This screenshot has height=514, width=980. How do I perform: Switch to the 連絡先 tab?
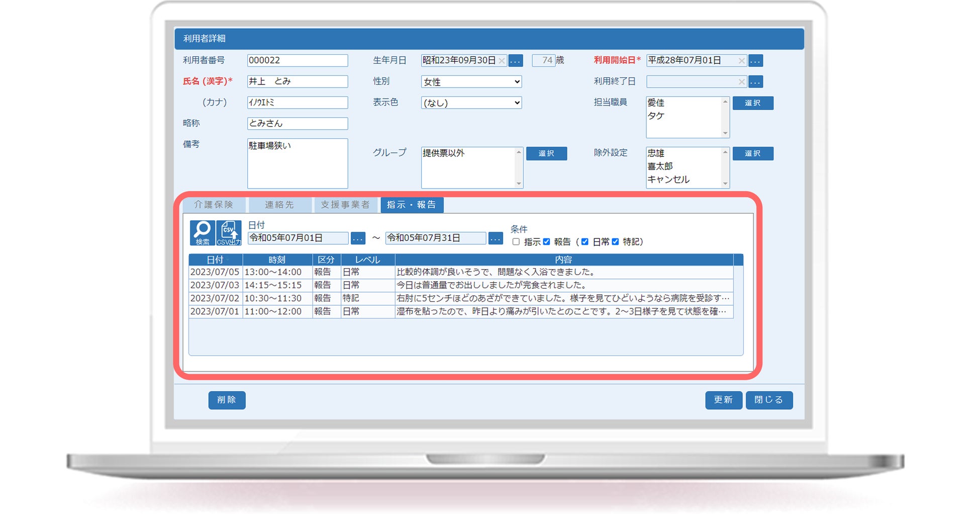(x=279, y=205)
